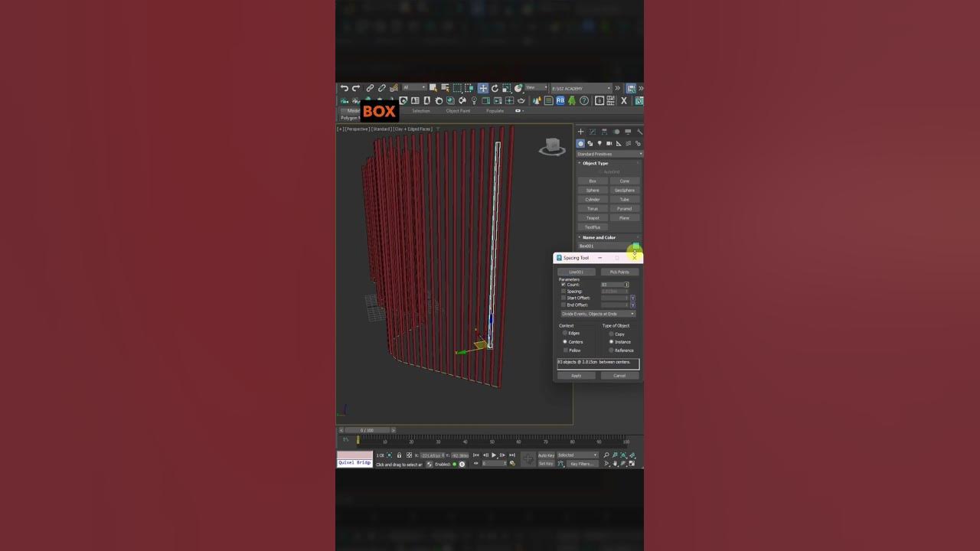Toggle the End Offset checkbox
The image size is (980, 551).
click(x=563, y=305)
